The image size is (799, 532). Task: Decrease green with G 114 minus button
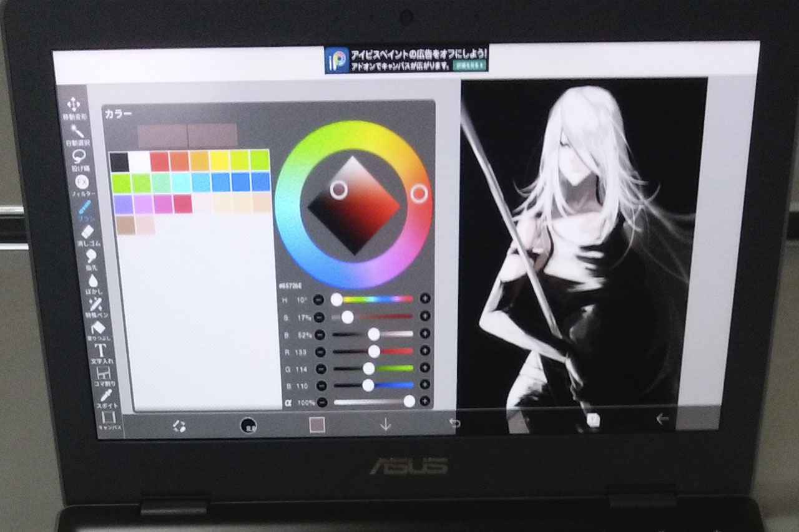321,369
